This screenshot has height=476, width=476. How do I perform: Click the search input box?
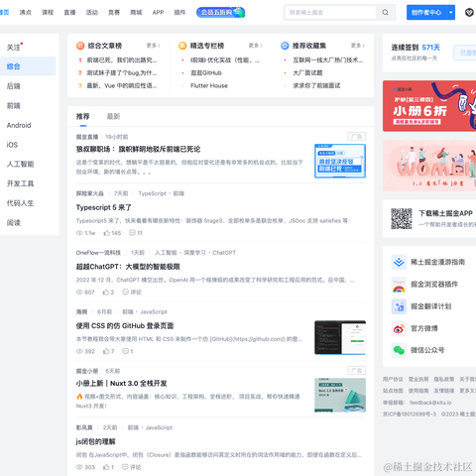330,13
